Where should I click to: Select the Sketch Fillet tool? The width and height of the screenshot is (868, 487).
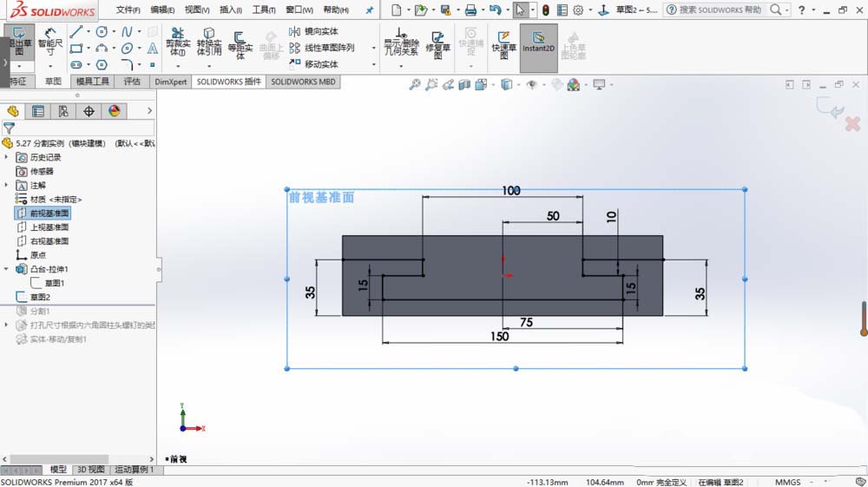128,65
